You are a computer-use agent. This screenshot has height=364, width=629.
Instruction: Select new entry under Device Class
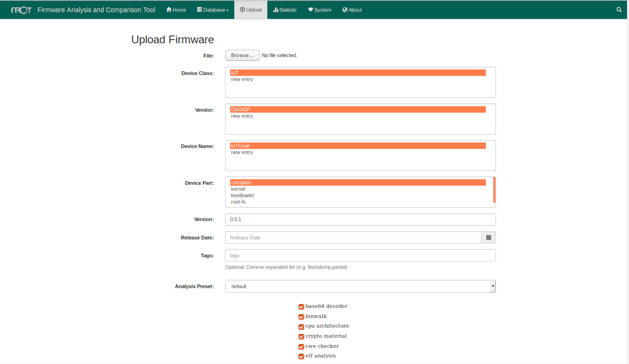pyautogui.click(x=358, y=79)
